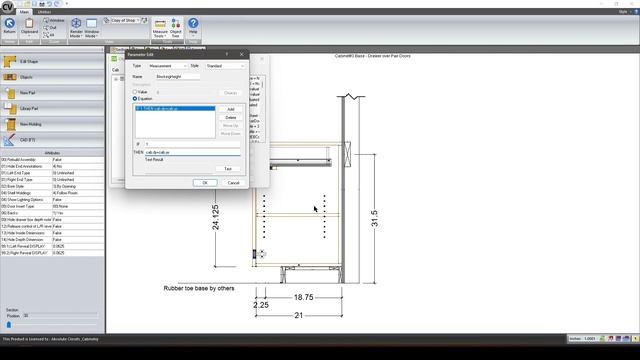The height and width of the screenshot is (360, 640).
Task: Switch to the Main ribbon tab
Action: 24,12
